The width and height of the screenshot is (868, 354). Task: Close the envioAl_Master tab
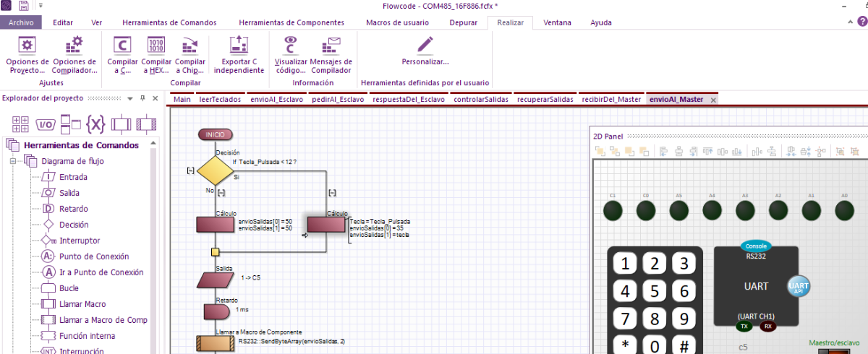[713, 100]
